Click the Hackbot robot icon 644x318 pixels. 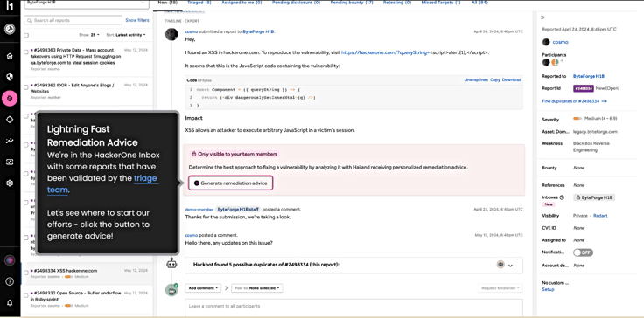coord(171,264)
